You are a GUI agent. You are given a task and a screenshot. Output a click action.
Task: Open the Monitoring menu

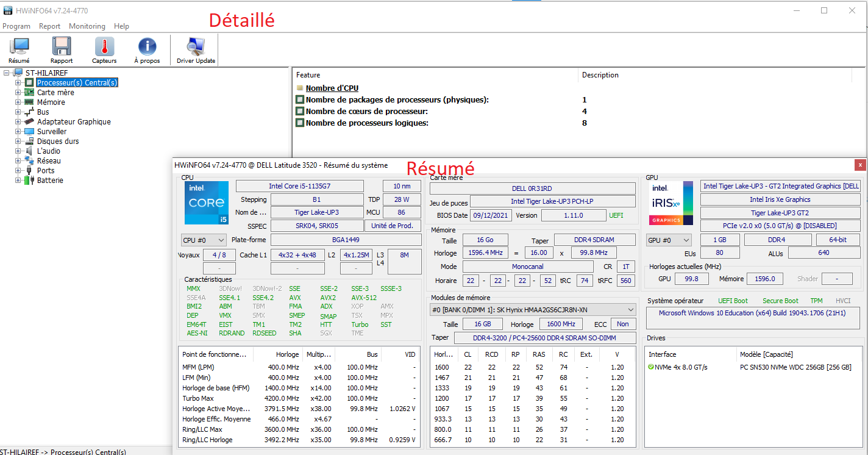[x=87, y=26]
